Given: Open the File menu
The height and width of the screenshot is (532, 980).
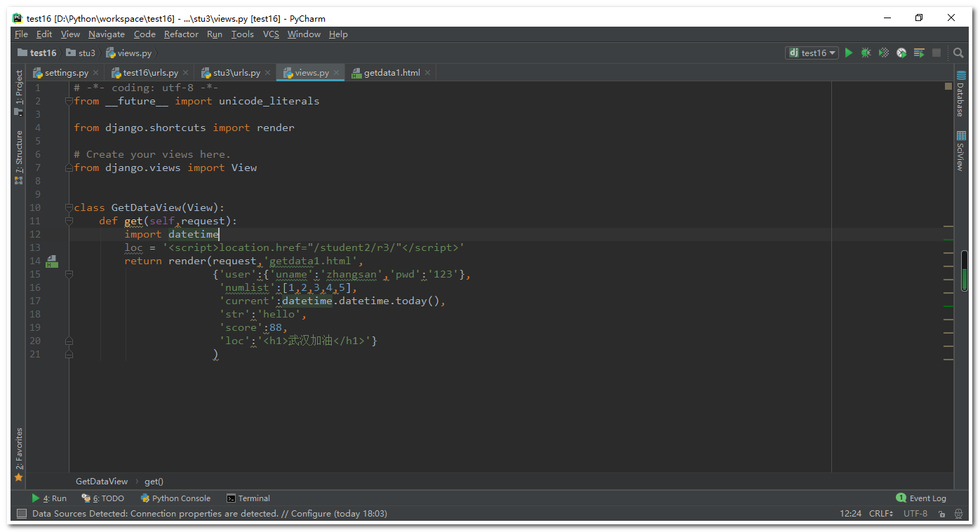Looking at the screenshot, I should point(21,34).
